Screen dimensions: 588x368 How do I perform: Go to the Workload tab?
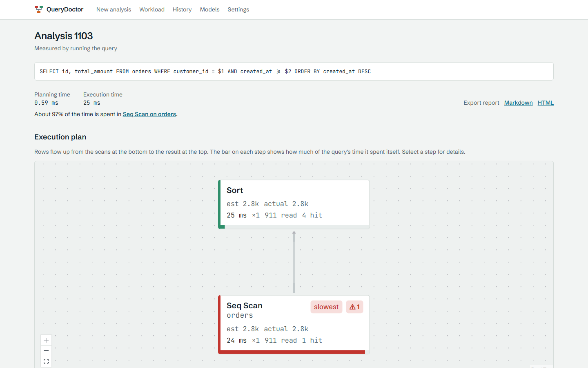coord(152,9)
